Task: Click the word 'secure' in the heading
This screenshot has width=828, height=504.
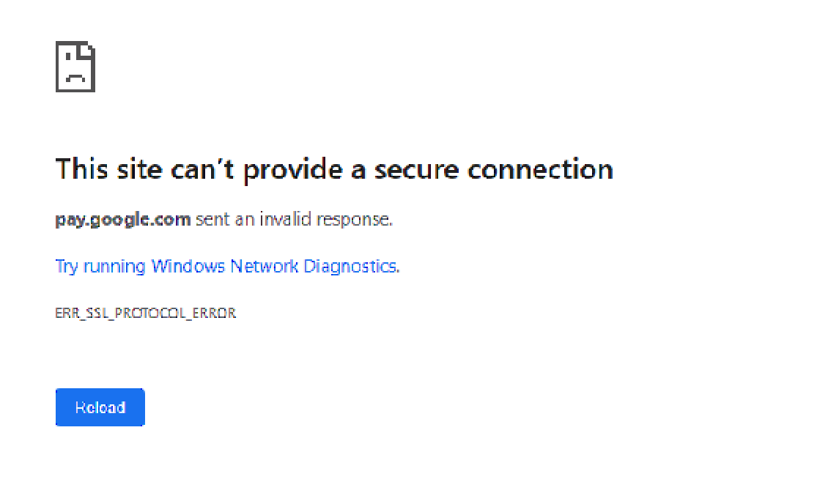Action: (417, 169)
